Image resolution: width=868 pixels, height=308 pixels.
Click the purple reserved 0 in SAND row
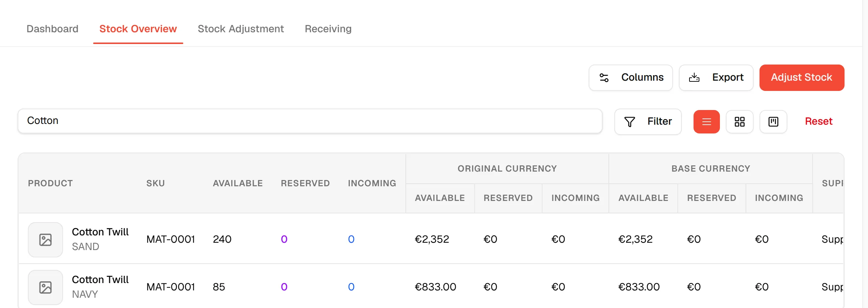click(284, 239)
